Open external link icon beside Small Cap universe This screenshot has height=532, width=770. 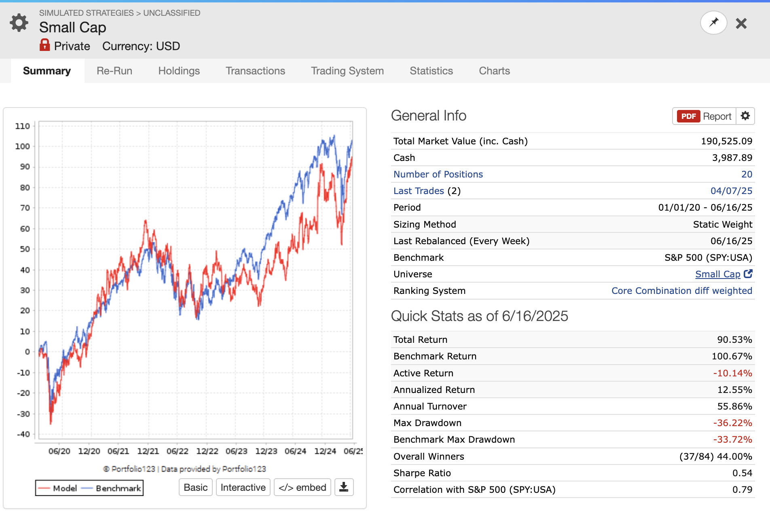pyautogui.click(x=748, y=274)
